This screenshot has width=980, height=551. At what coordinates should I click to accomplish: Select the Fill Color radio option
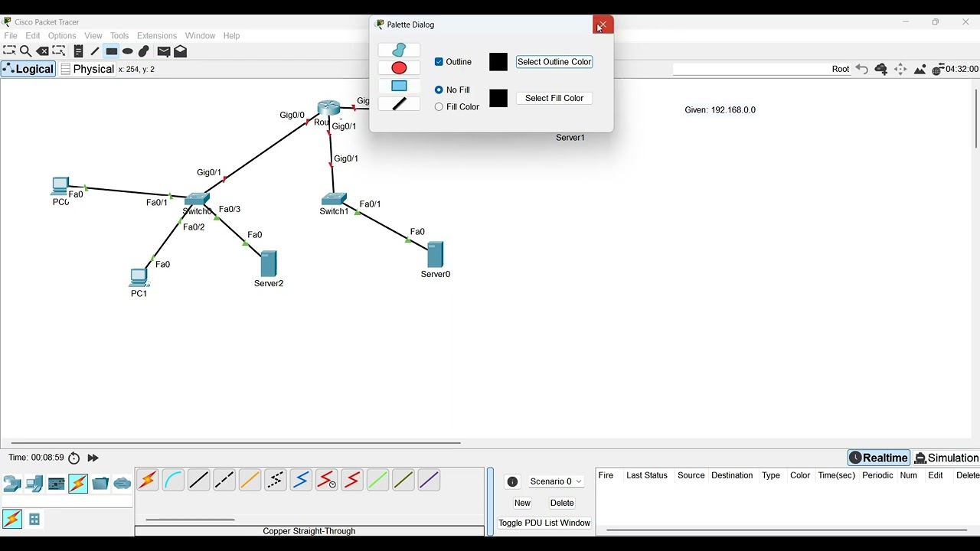(x=439, y=107)
